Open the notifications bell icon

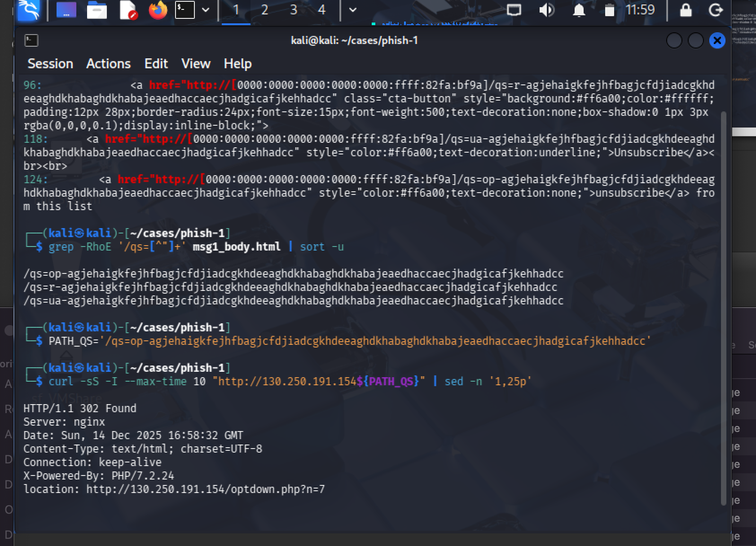579,10
